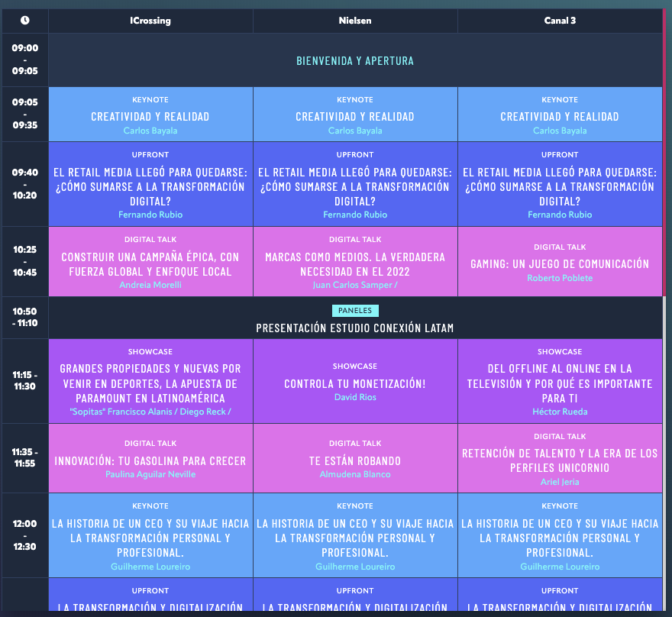Viewport: 672px width, 617px height.
Task: Select the Canal 3 column header
Action: pos(560,21)
